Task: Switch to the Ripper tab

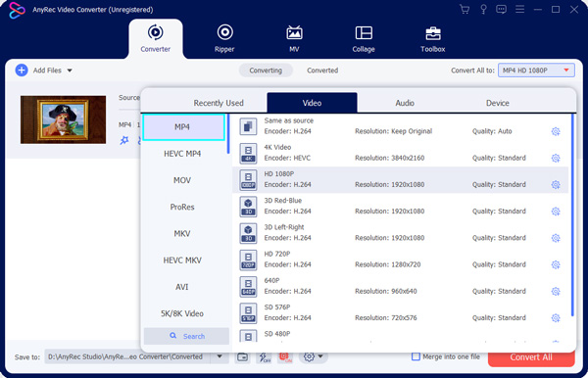Action: pyautogui.click(x=224, y=38)
